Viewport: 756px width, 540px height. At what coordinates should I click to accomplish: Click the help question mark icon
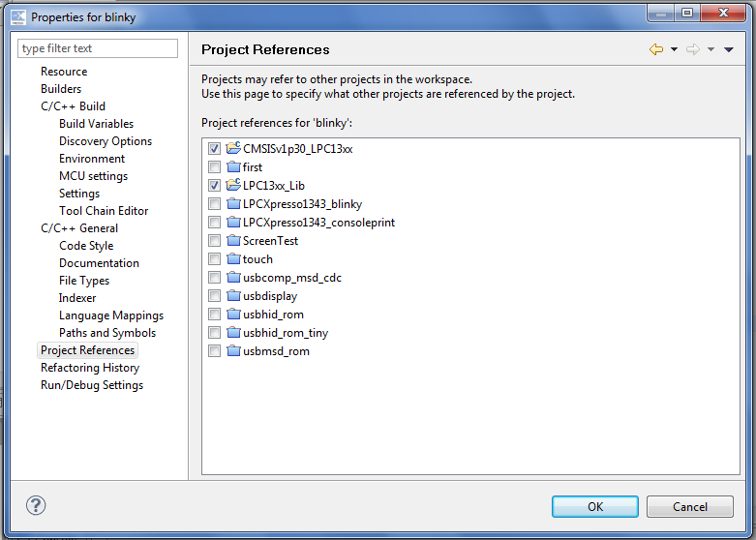[36, 505]
